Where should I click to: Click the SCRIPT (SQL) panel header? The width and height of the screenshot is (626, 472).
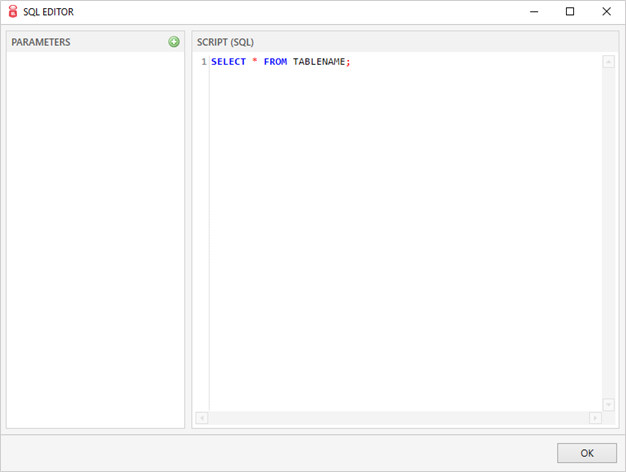pyautogui.click(x=225, y=42)
